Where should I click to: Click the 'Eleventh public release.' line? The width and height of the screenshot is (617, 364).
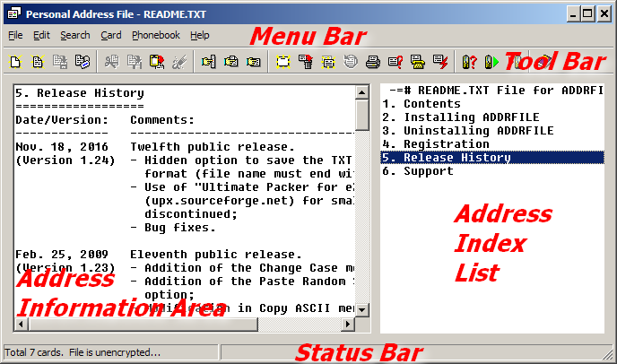point(216,255)
